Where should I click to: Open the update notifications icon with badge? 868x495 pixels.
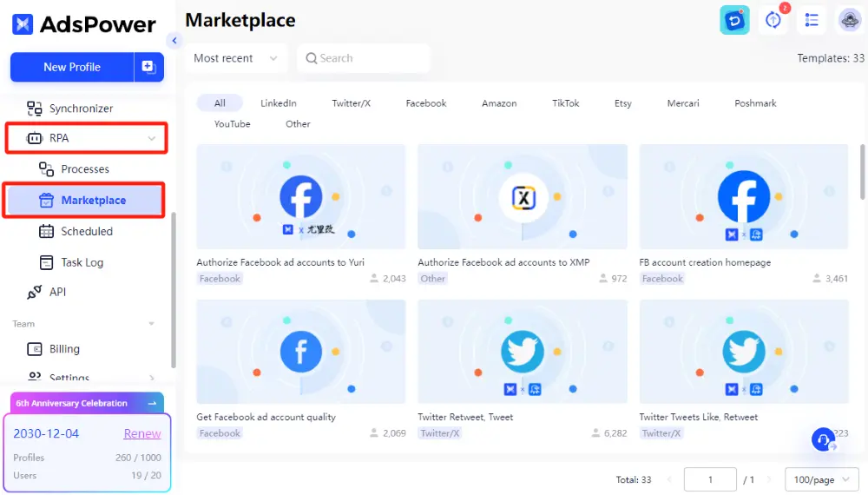(774, 21)
